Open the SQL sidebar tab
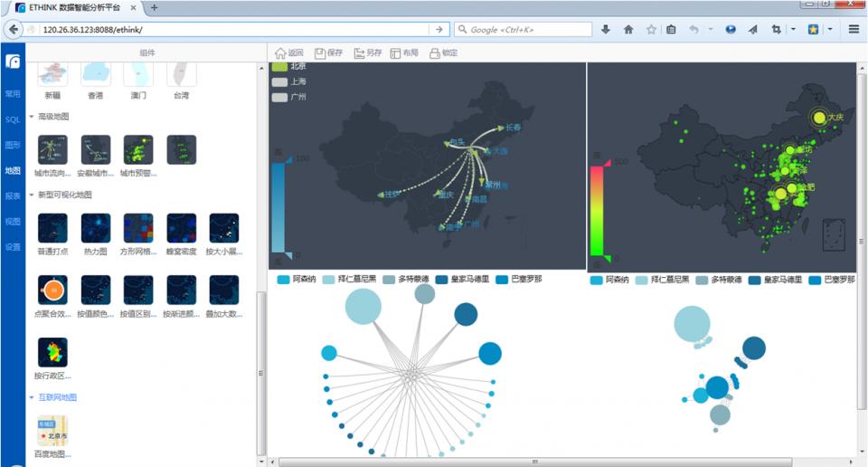868x467 pixels. click(13, 119)
